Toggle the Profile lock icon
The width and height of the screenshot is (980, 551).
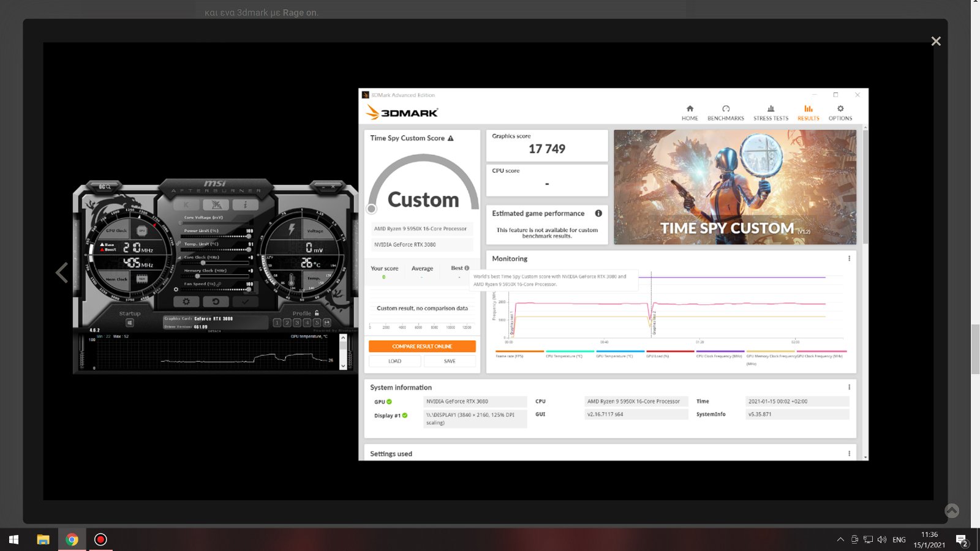[x=317, y=313]
